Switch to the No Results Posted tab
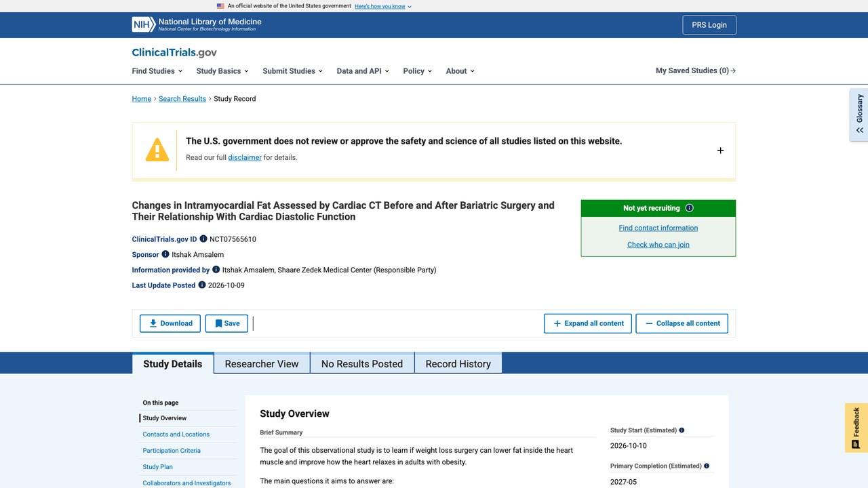This screenshot has width=868, height=488. (x=362, y=363)
